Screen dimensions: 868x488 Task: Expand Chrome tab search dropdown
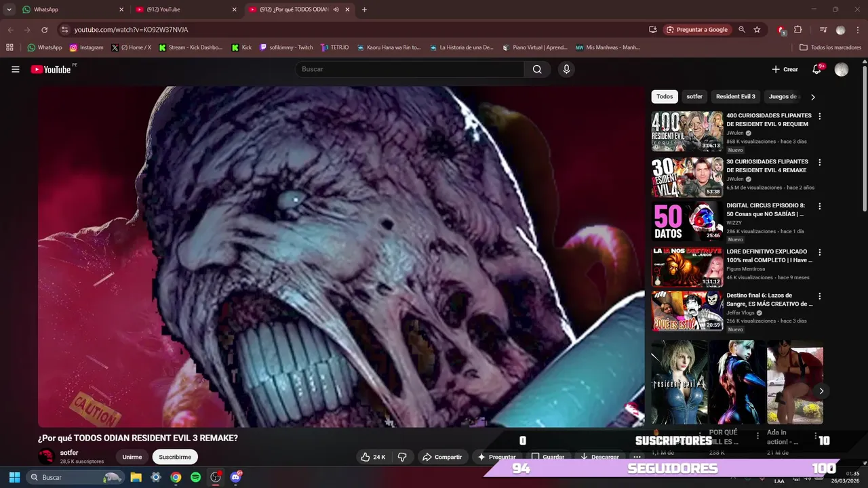tap(9, 9)
